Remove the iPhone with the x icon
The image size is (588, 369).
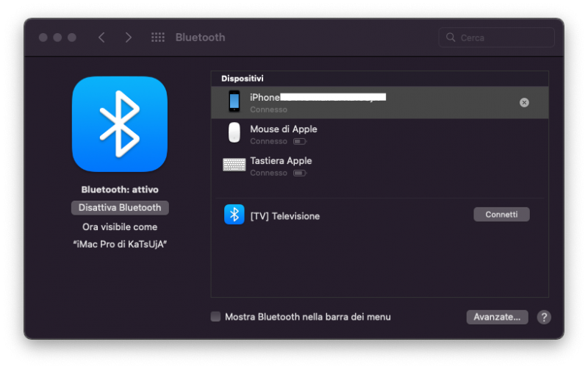pyautogui.click(x=524, y=102)
